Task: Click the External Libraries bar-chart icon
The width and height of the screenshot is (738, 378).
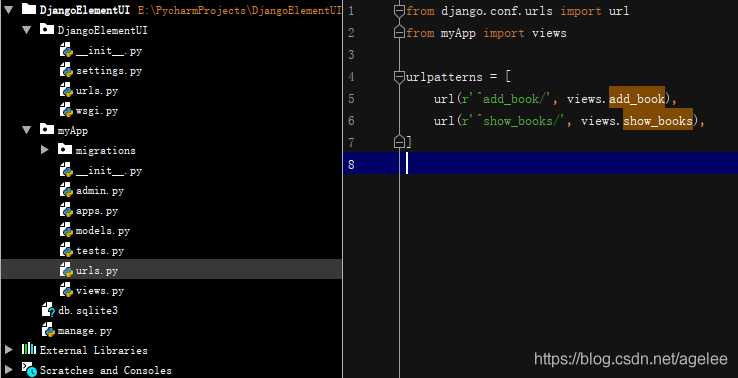Action: tap(29, 350)
